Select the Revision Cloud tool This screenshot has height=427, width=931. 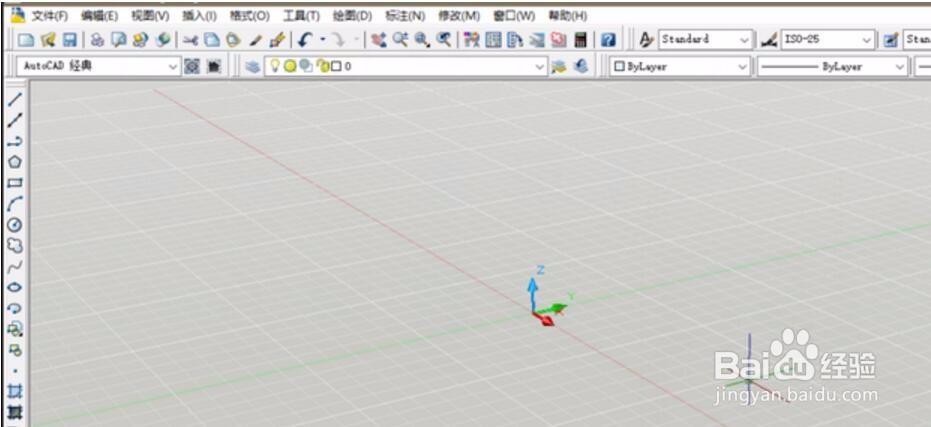coord(14,245)
